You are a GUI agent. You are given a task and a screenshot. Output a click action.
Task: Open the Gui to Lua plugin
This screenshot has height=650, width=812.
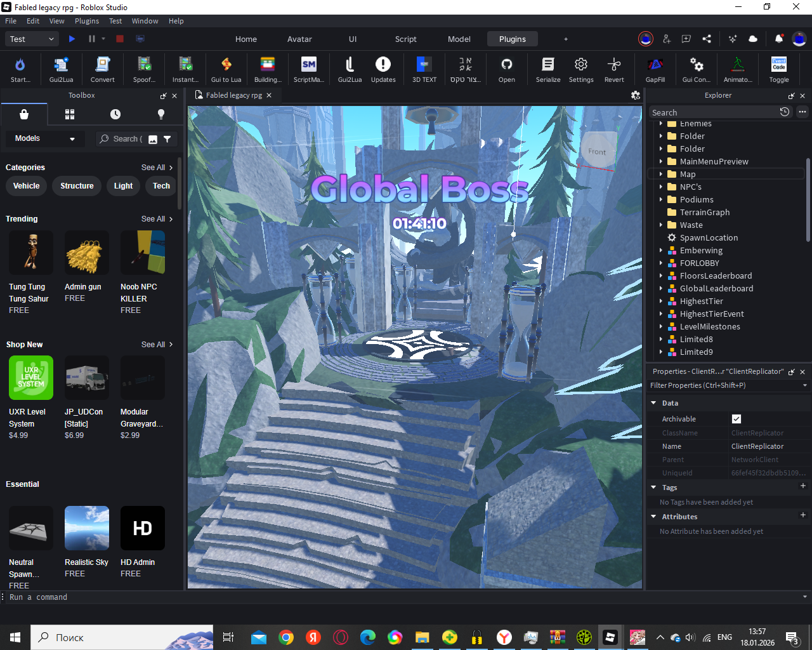coord(226,69)
